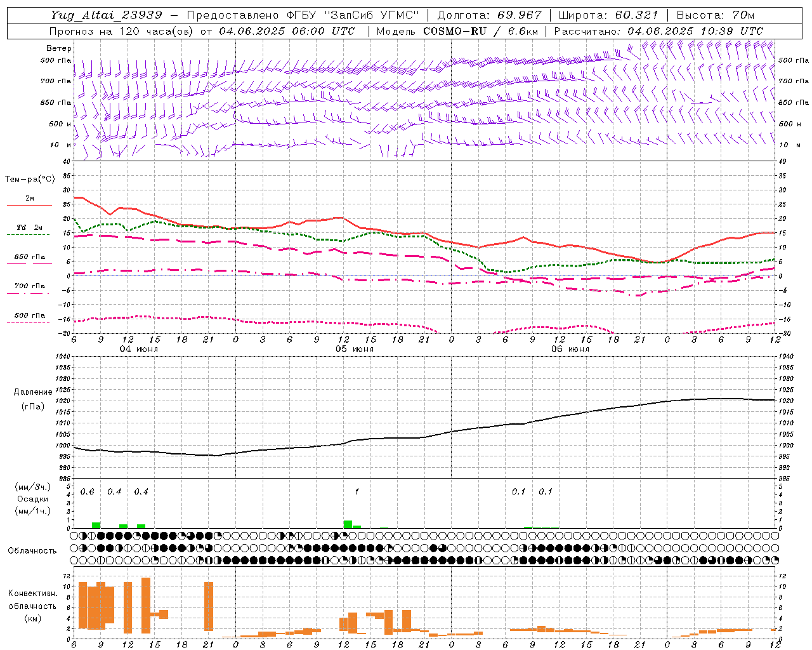Click the Высота: 70м value
The width and height of the screenshot is (812, 650).
[x=716, y=15]
